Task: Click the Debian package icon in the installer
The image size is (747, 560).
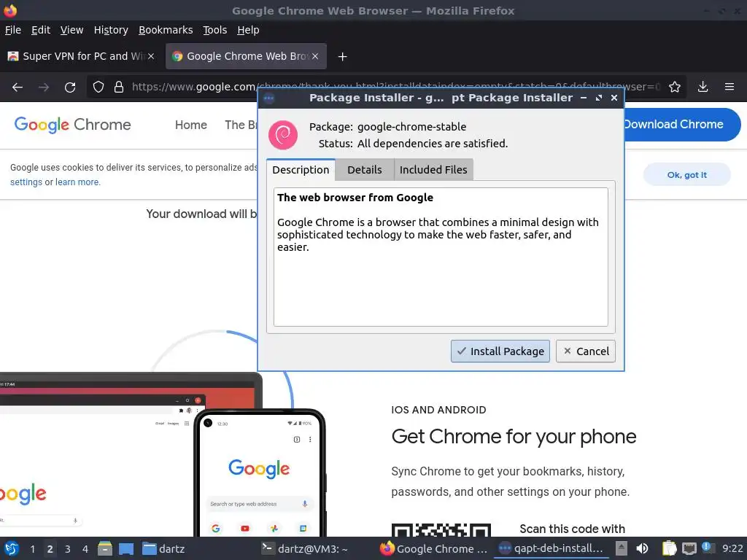Action: tap(283, 135)
